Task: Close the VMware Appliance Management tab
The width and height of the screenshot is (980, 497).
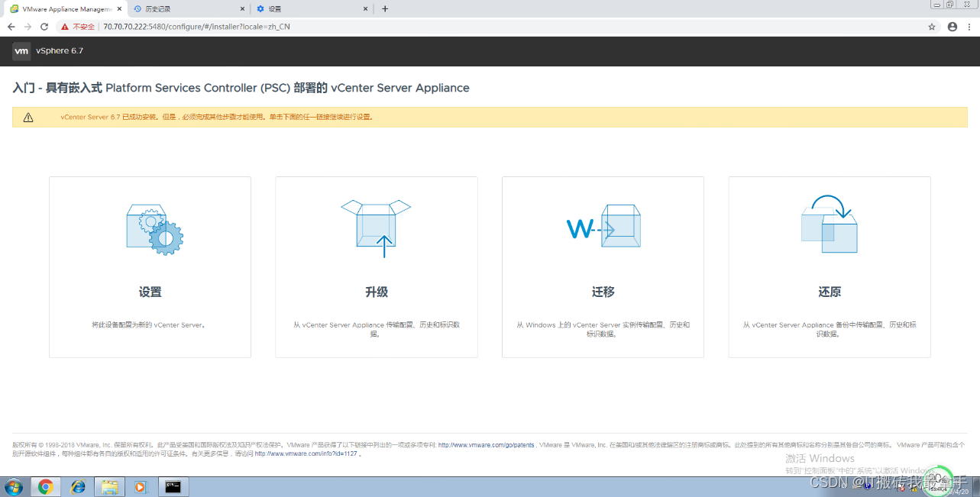Action: (119, 9)
